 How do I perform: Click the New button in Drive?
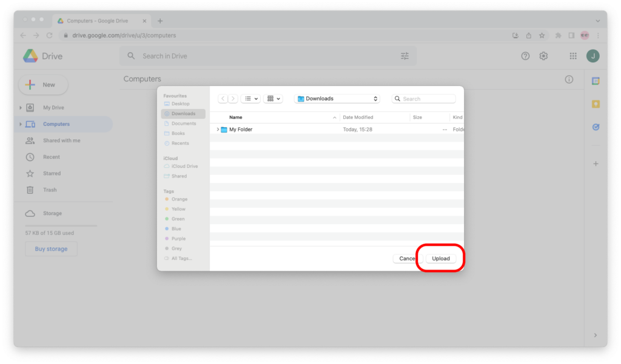pos(43,85)
